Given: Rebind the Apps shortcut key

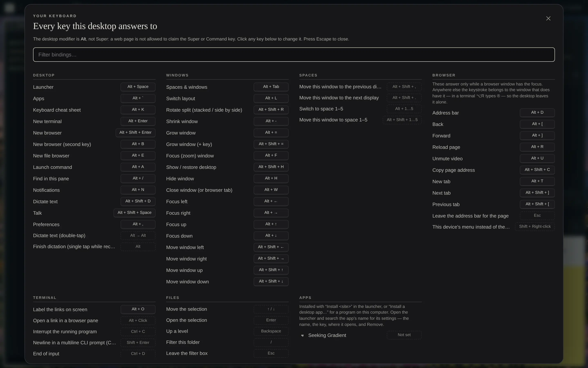Looking at the screenshot, I should (x=138, y=98).
